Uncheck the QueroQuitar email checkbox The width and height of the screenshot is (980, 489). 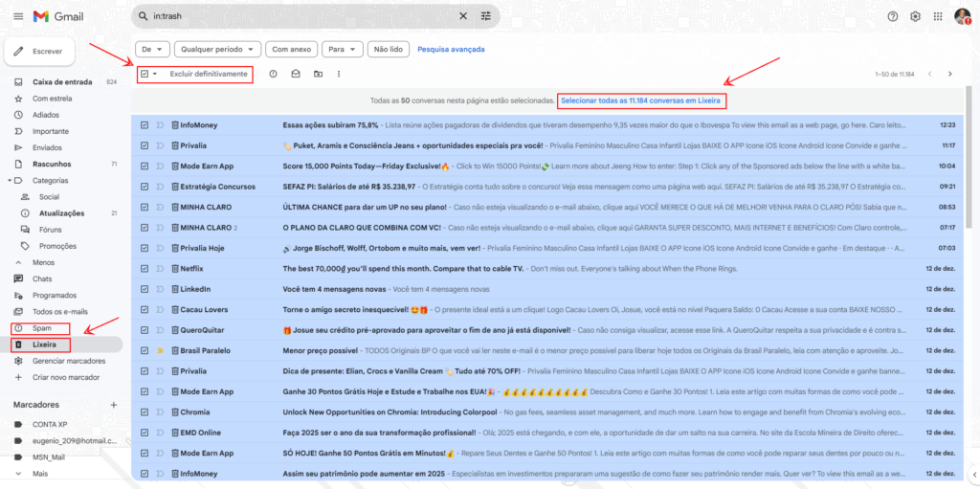pyautogui.click(x=145, y=330)
